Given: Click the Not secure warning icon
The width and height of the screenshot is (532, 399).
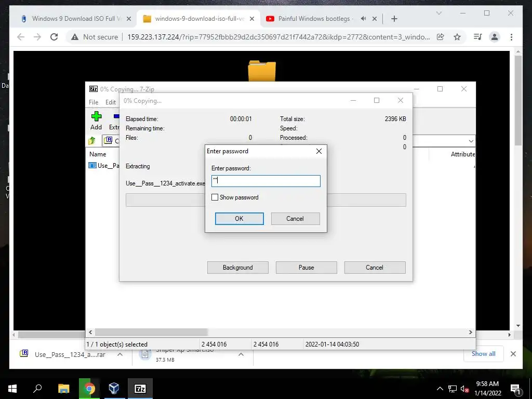Looking at the screenshot, I should pos(75,37).
